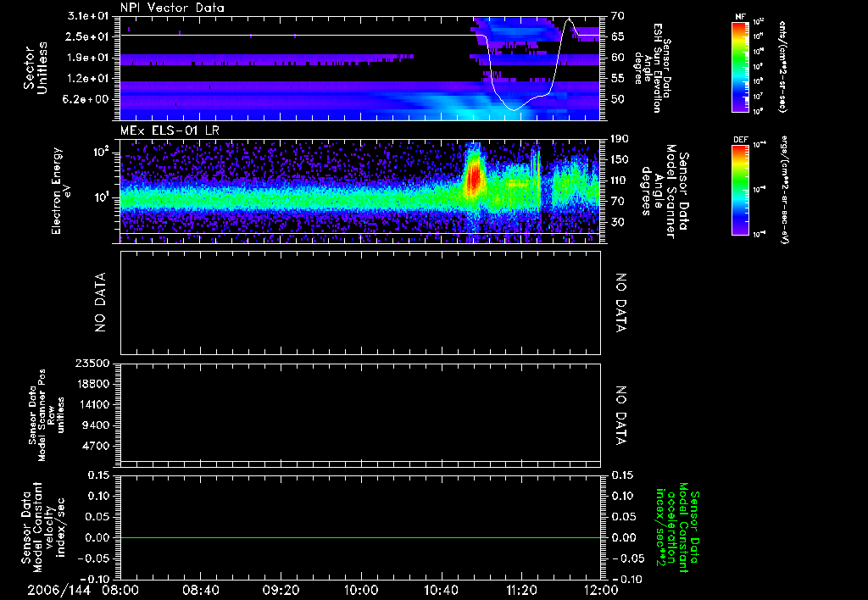Click the 08:40 time axis label
Image resolution: width=868 pixels, height=600 pixels.
point(200,589)
